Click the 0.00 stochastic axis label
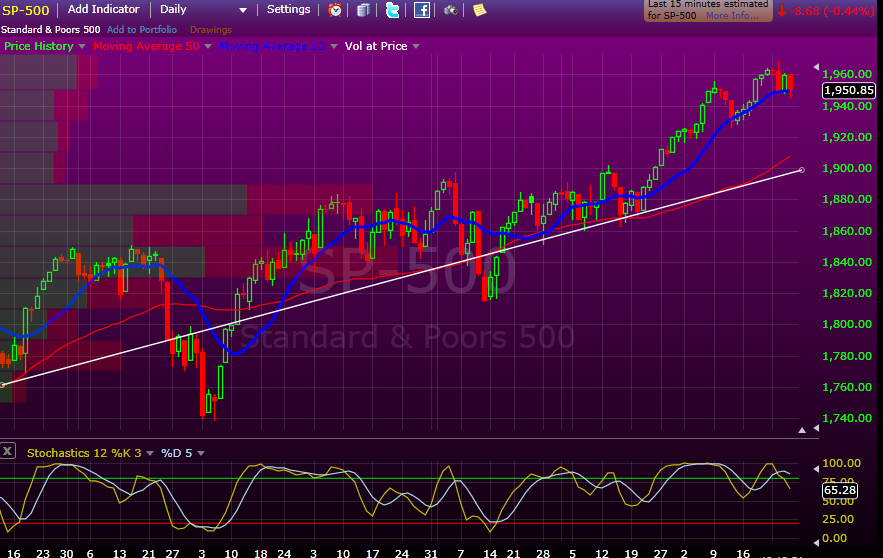This screenshot has width=883, height=558. pos(835,538)
